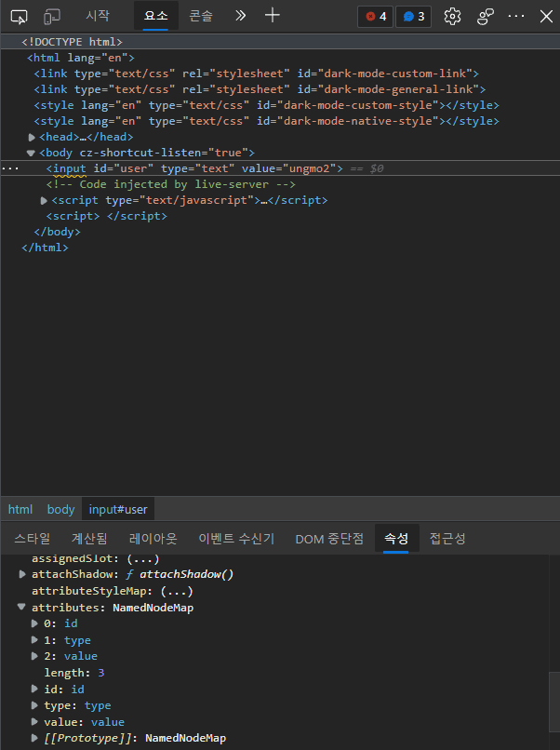Switch to the 이벤트 수신기 tab
This screenshot has width=560, height=750.
[236, 539]
